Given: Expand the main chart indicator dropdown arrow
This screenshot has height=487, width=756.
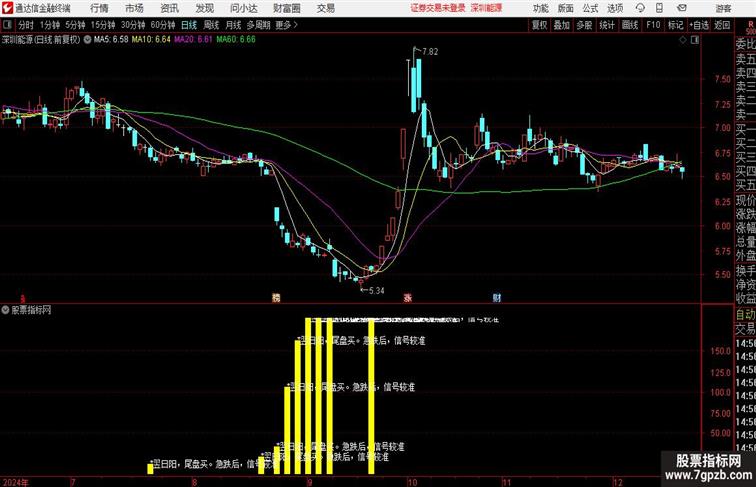Looking at the screenshot, I should [87, 40].
